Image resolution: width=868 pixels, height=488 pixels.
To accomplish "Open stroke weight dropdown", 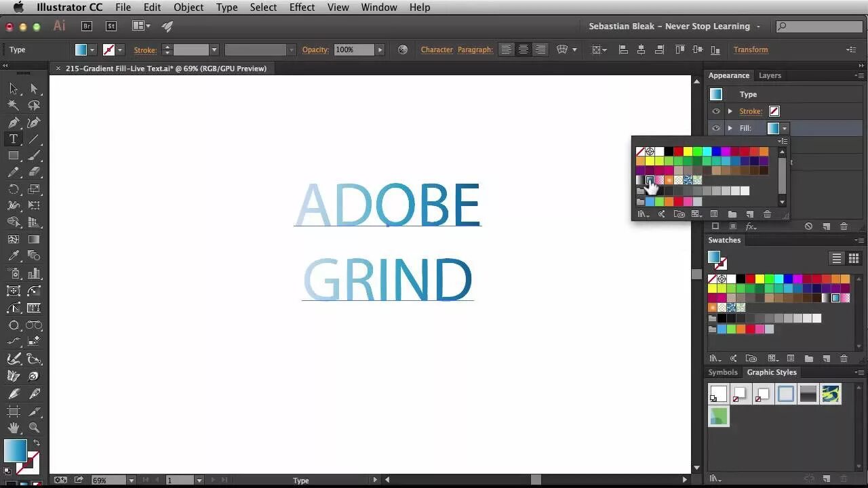I will pos(214,49).
